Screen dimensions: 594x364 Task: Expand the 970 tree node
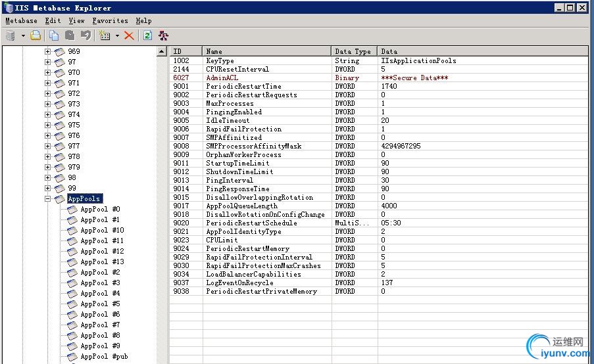coord(47,73)
